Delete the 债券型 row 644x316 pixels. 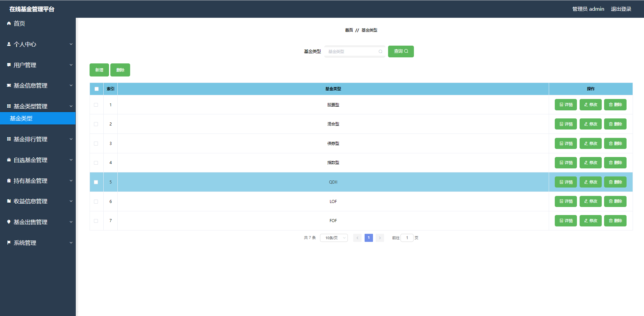[615, 144]
